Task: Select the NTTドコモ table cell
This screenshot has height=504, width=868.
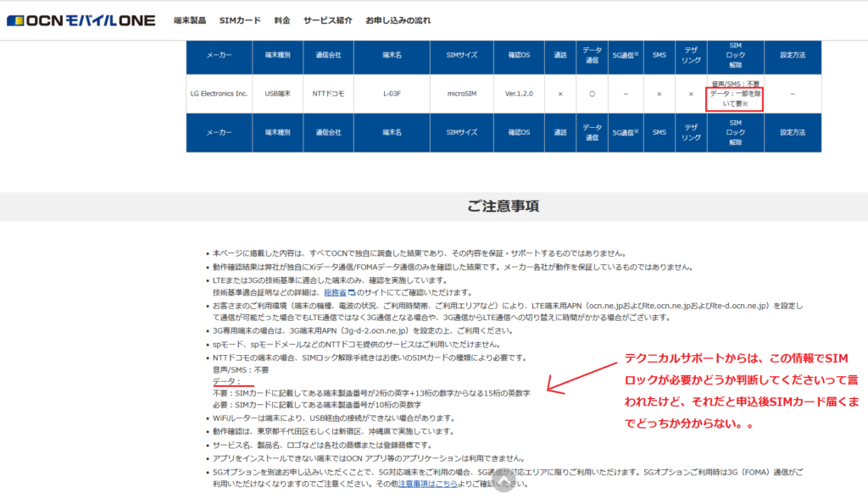Action: pos(328,94)
